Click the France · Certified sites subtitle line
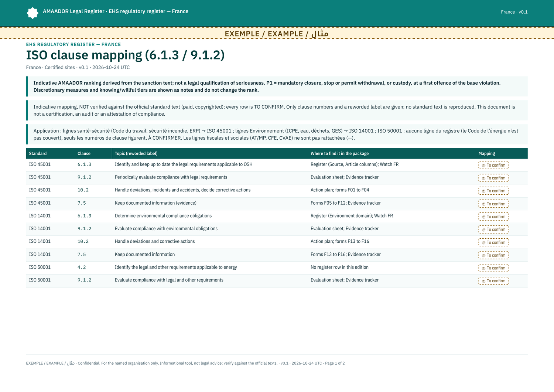 pos(78,67)
